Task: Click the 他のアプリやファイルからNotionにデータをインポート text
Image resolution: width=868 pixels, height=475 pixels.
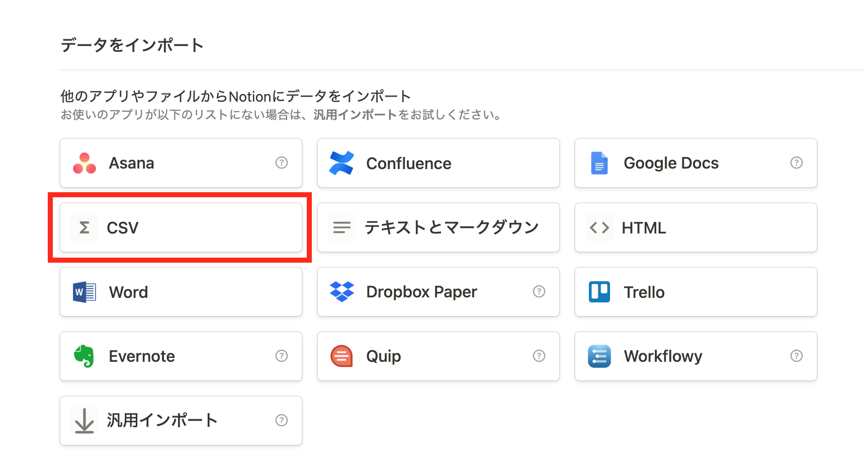Action: point(236,96)
